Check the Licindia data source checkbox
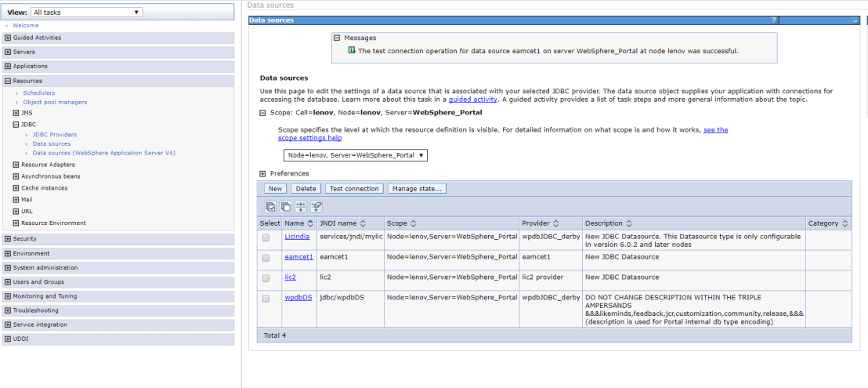Viewport: 868px width, 388px height. [266, 237]
